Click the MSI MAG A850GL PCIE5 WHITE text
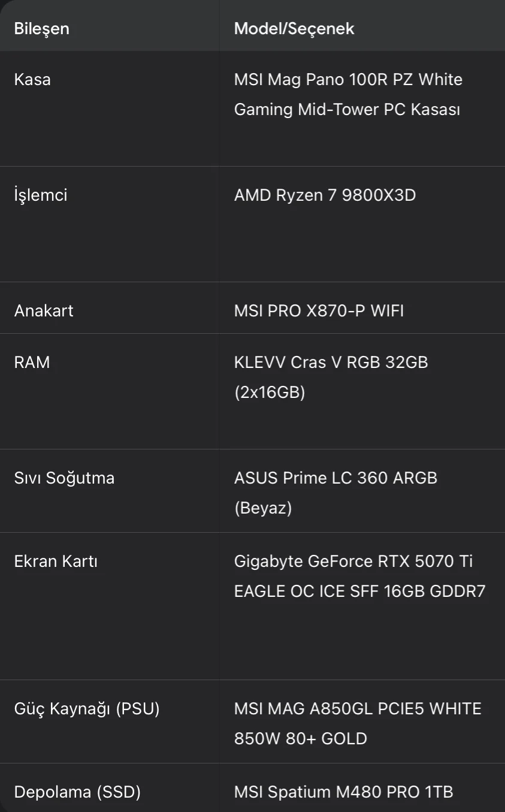505x812 pixels. click(x=358, y=709)
